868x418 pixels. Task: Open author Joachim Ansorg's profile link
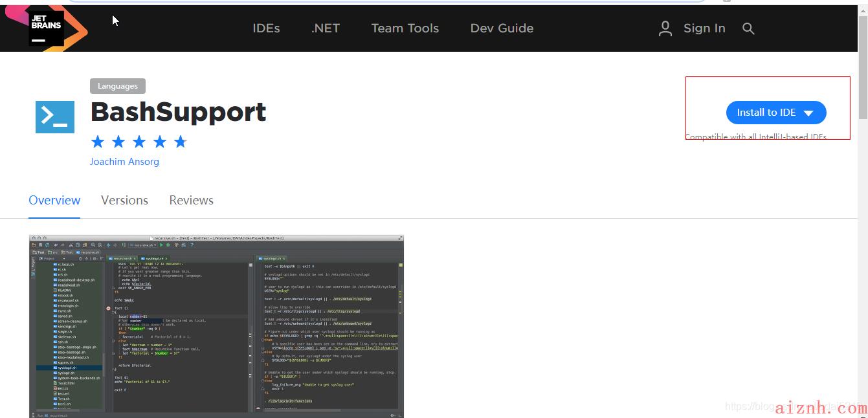click(x=124, y=162)
